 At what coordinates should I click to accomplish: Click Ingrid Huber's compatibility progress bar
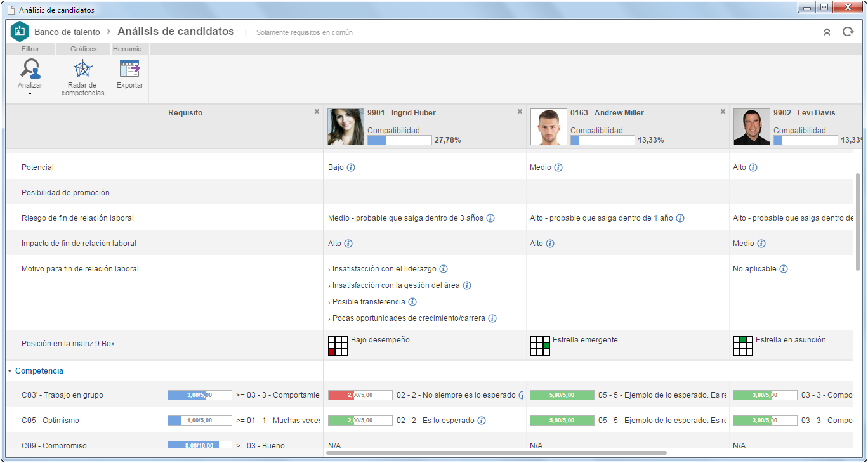(x=400, y=140)
